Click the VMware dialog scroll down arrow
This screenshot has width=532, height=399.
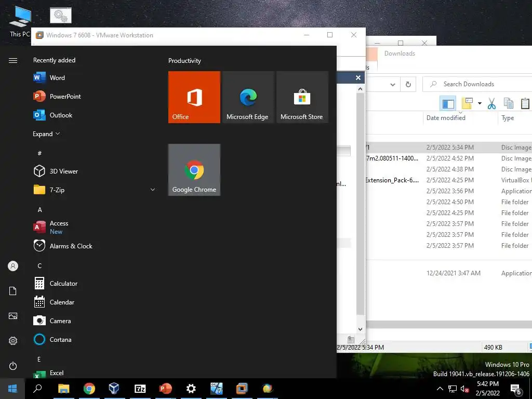(x=361, y=329)
